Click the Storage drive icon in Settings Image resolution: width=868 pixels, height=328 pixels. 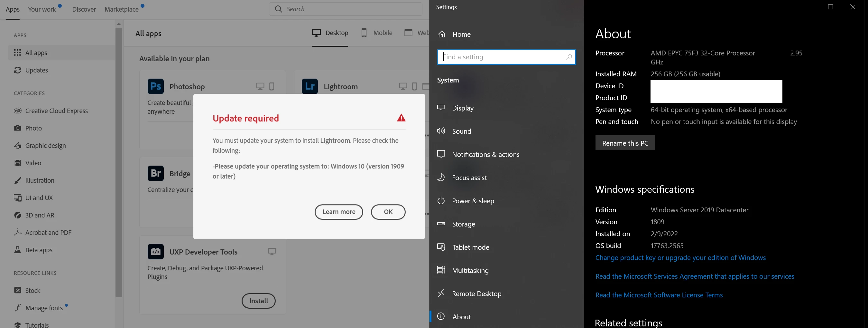click(441, 224)
